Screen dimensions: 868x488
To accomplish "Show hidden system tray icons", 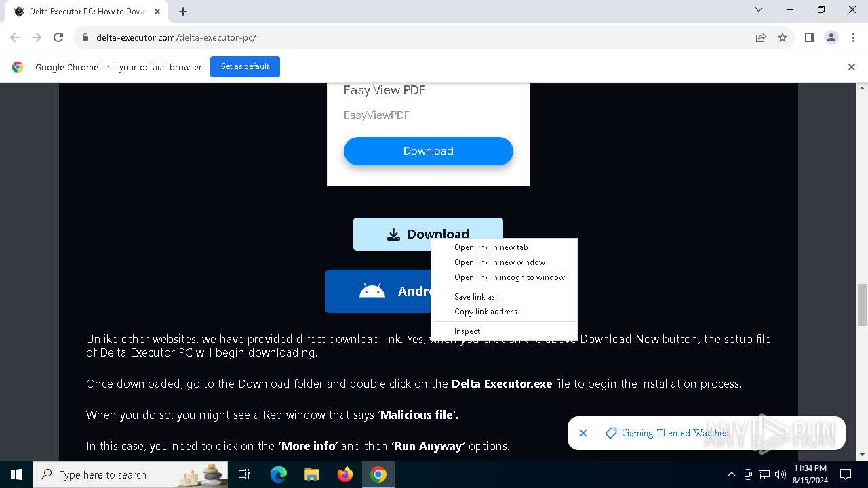I will (732, 474).
